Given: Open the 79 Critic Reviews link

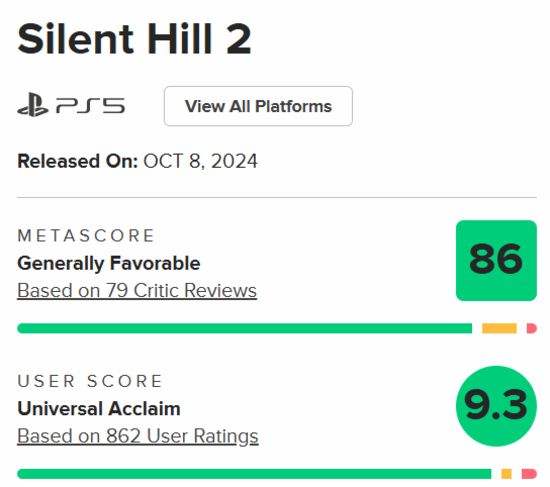Looking at the screenshot, I should 137,291.
